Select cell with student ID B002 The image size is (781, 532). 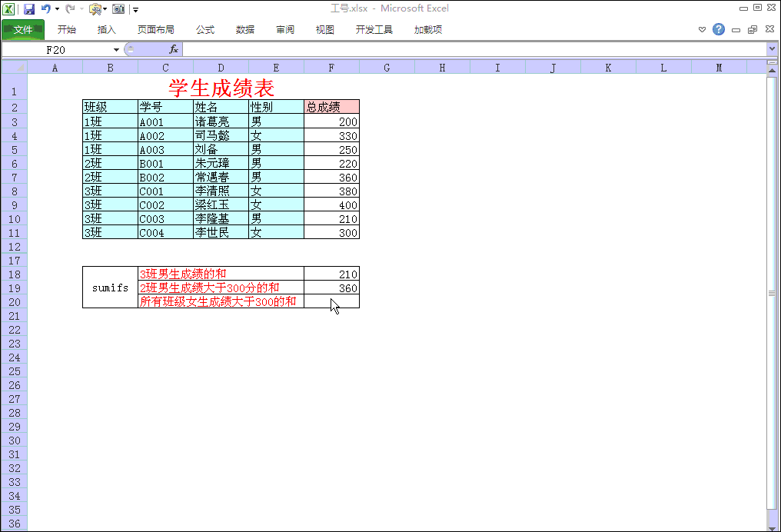(165, 177)
